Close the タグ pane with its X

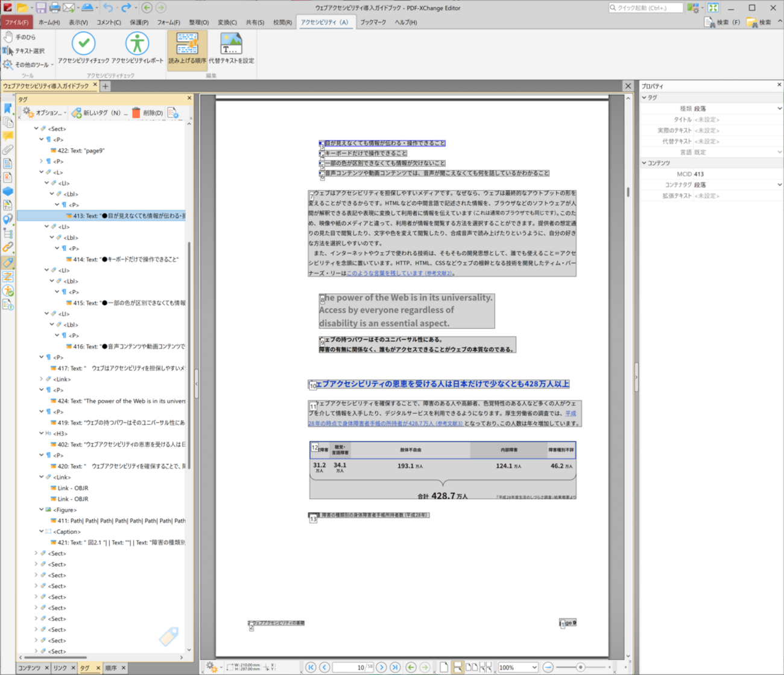tap(189, 98)
